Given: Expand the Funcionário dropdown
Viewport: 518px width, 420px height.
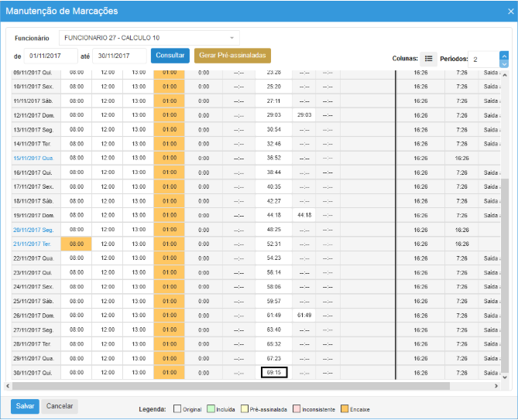Looking at the screenshot, I should tap(232, 38).
